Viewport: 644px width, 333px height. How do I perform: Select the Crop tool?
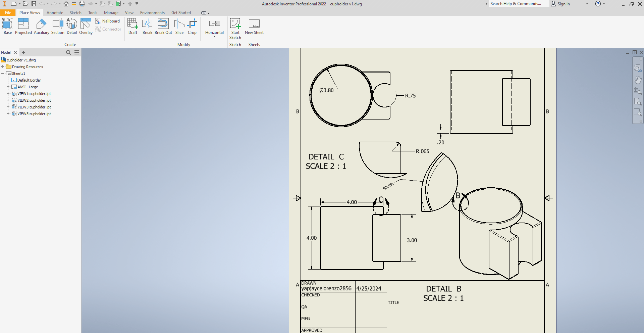tap(192, 27)
